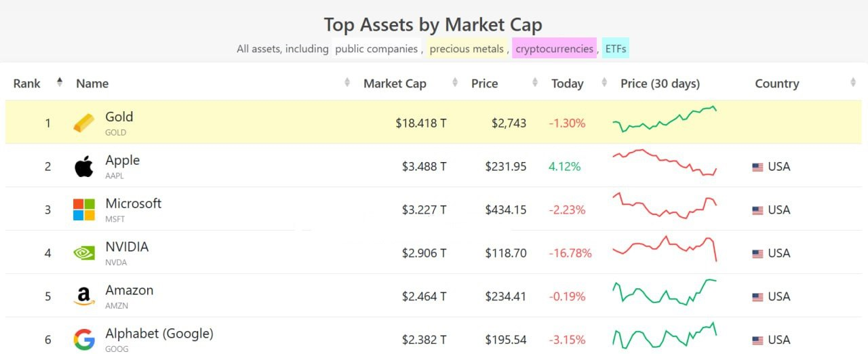Click the NVIDIA logo icon
Screen dimensions: 868x354
coord(84,253)
